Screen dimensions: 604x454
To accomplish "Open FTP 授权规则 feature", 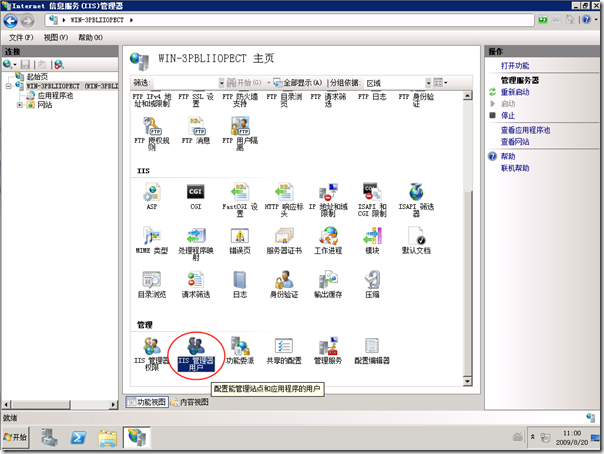I will click(x=152, y=133).
